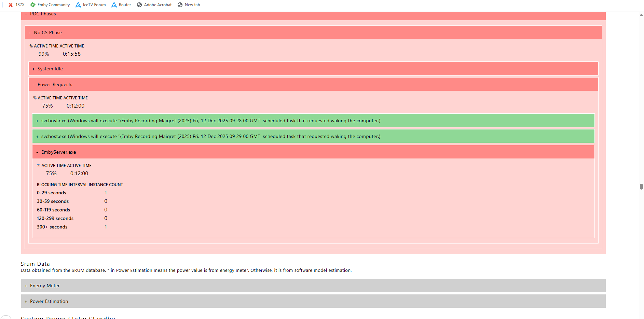This screenshot has width=644, height=319.
Task: Open the Emby Community bookmark icon
Action: pyautogui.click(x=33, y=5)
